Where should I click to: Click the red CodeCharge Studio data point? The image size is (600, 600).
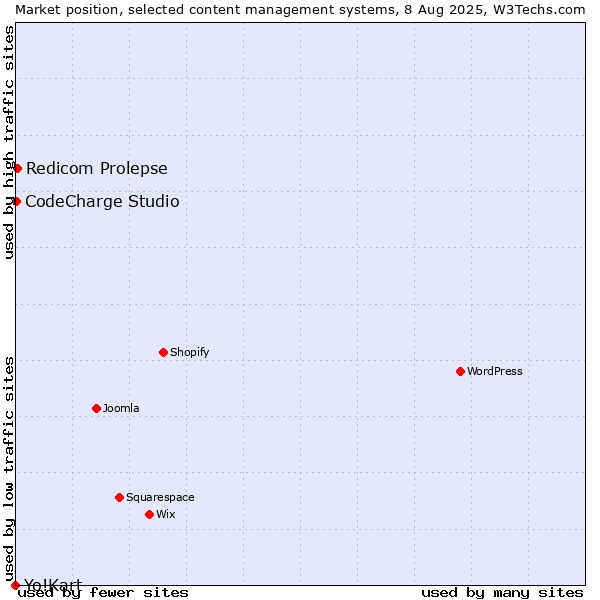tap(16, 201)
